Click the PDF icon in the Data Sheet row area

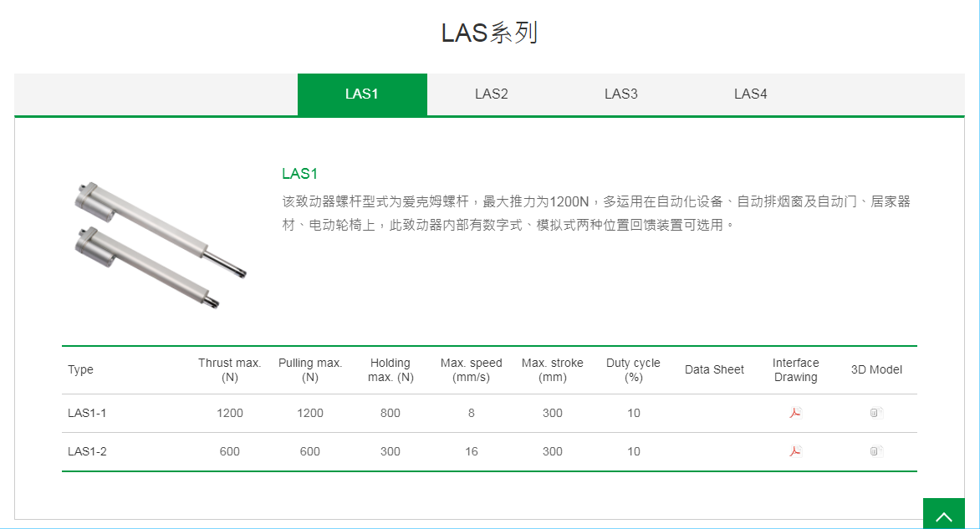(795, 413)
